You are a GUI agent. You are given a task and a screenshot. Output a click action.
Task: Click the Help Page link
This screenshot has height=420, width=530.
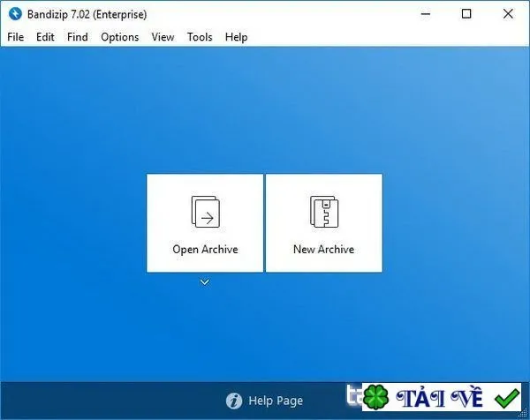pos(276,401)
